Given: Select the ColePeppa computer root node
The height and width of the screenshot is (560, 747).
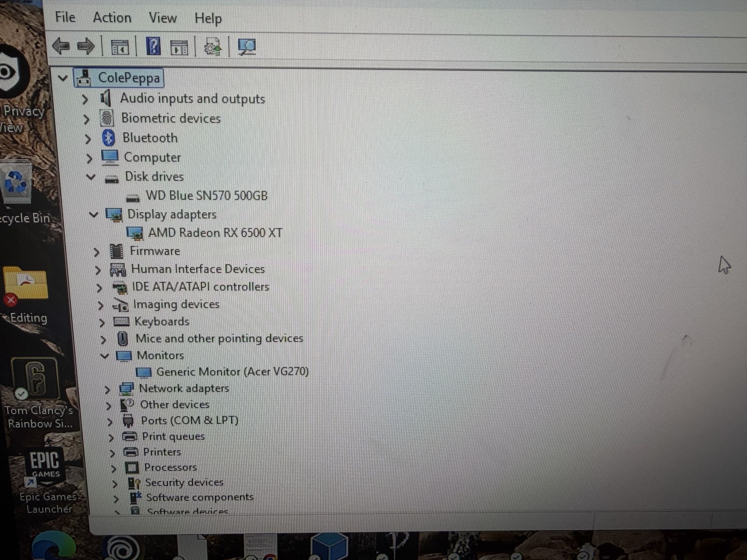Looking at the screenshot, I should pyautogui.click(x=129, y=78).
